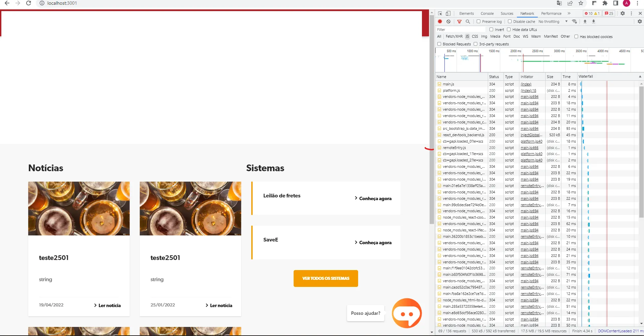This screenshot has height=336, width=644.
Task: Enable Disable cache checkbox
Action: click(x=510, y=22)
